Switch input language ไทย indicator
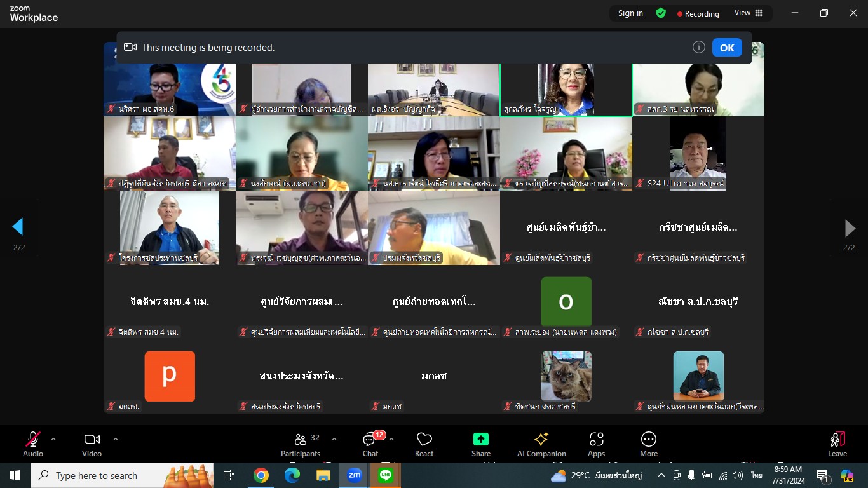Image resolution: width=868 pixels, height=488 pixels. [756, 475]
